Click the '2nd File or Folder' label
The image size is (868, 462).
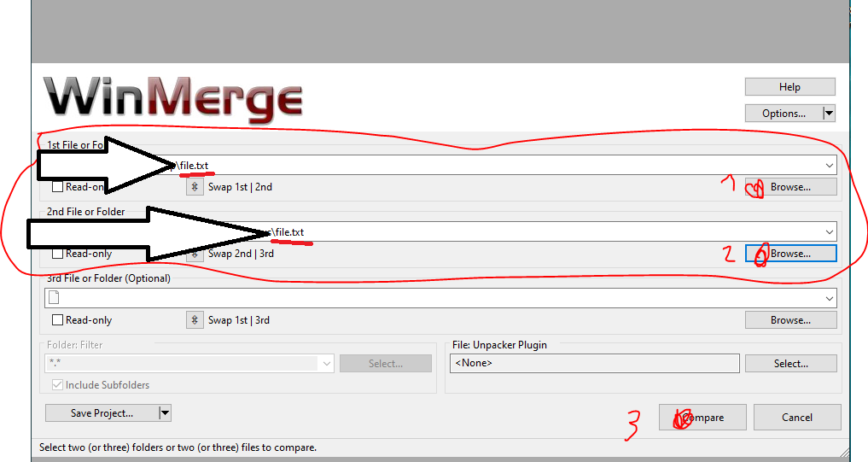pos(86,211)
